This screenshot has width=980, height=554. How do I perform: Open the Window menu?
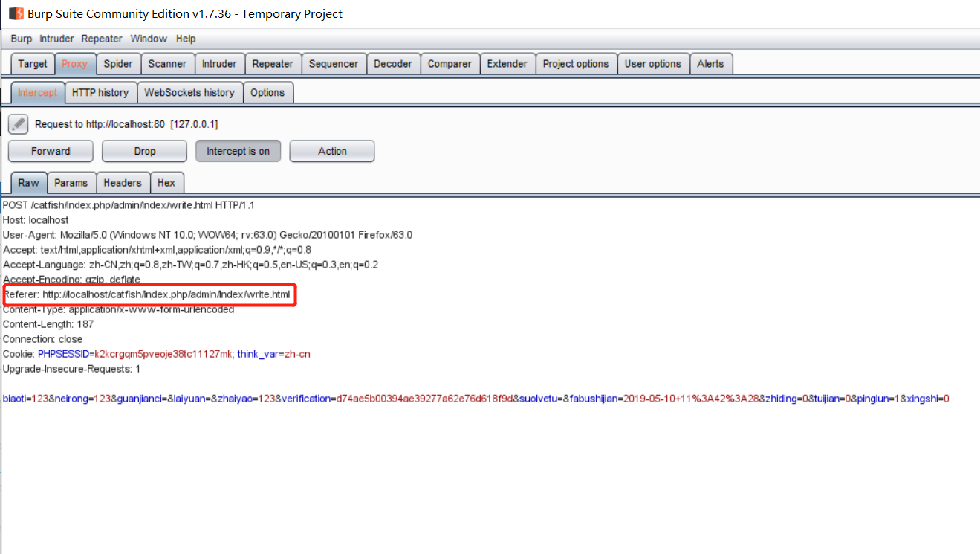click(x=149, y=39)
